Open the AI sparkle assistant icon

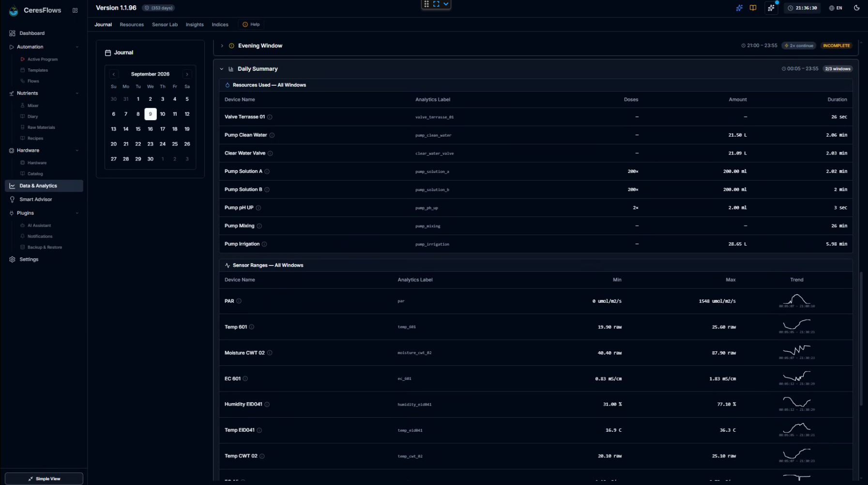(x=739, y=8)
